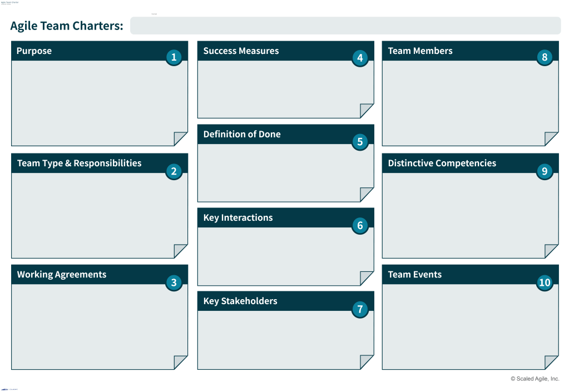The height and width of the screenshot is (392, 569).
Task: Click the number 3 badge on Working Agreements
Action: point(174,282)
